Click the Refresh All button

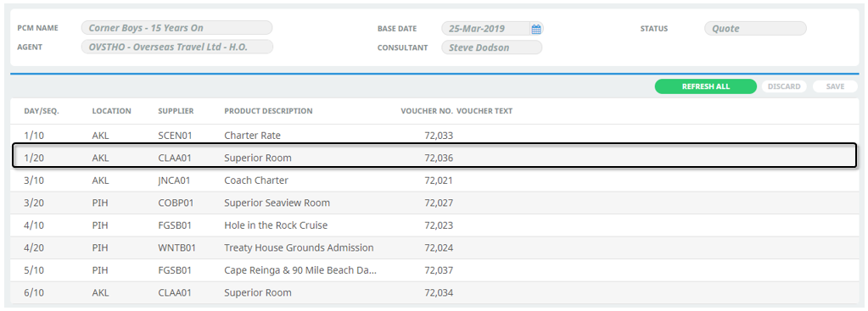tap(705, 86)
